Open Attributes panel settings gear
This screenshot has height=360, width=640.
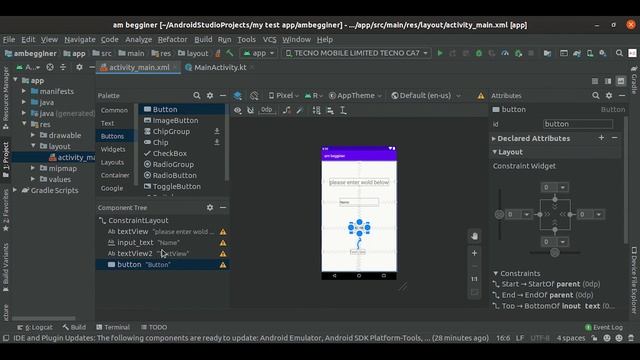[x=609, y=96]
